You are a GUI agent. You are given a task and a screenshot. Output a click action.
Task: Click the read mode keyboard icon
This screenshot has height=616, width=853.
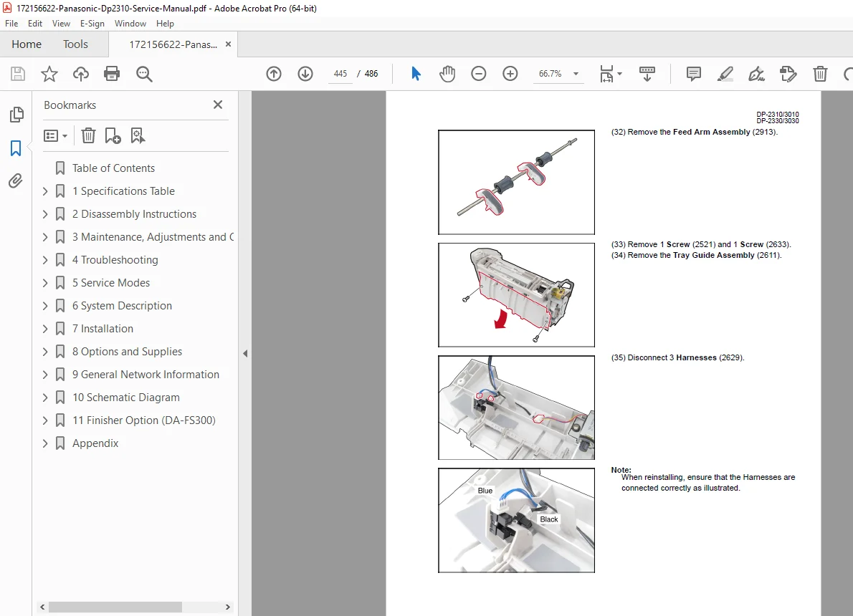pos(647,73)
